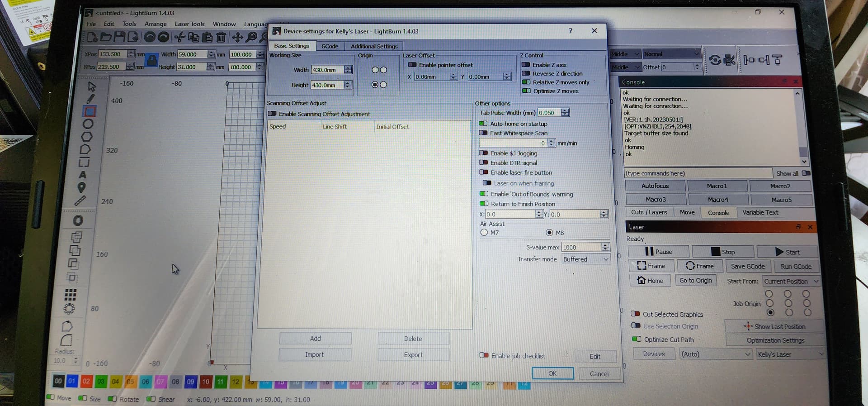Screen dimensions: 868x406
Task: Toggle Enable job checklist
Action: pyautogui.click(x=484, y=355)
